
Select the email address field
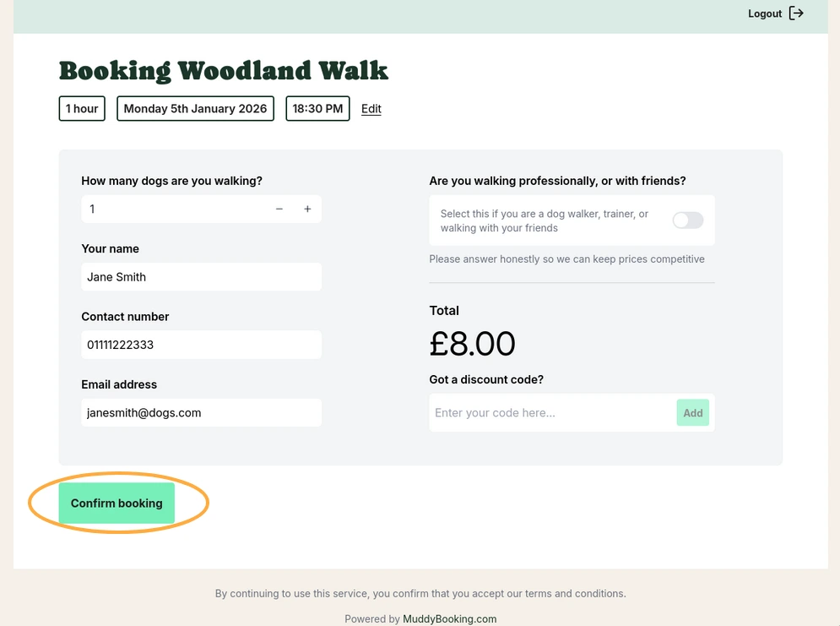pyautogui.click(x=201, y=412)
